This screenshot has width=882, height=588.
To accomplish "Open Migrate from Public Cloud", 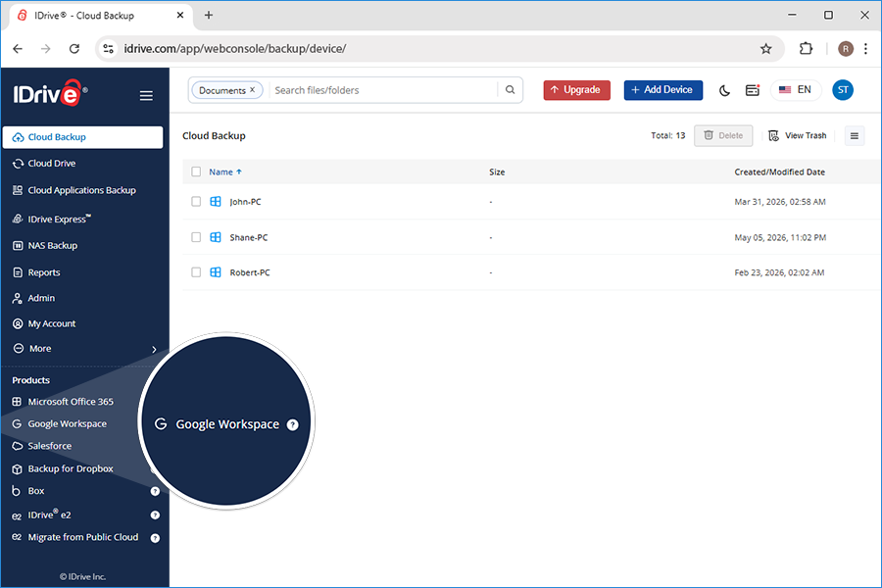I will (82, 537).
